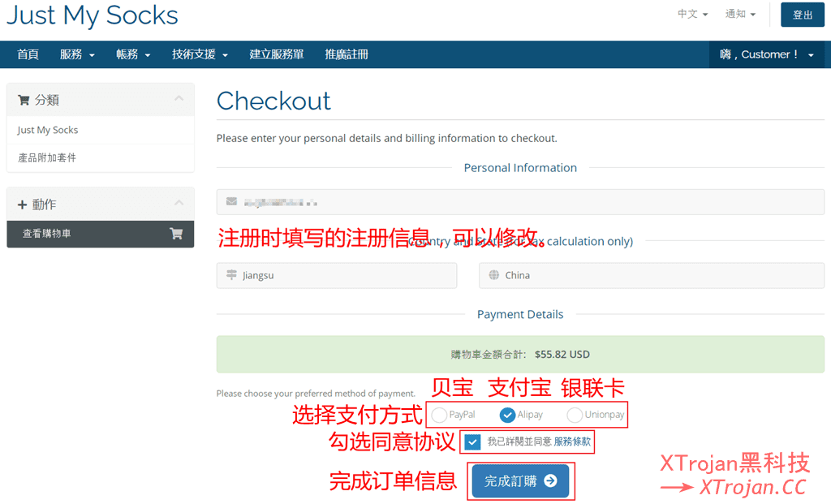The width and height of the screenshot is (831, 504).
Task: Select the Alipay radio button
Action: [507, 415]
